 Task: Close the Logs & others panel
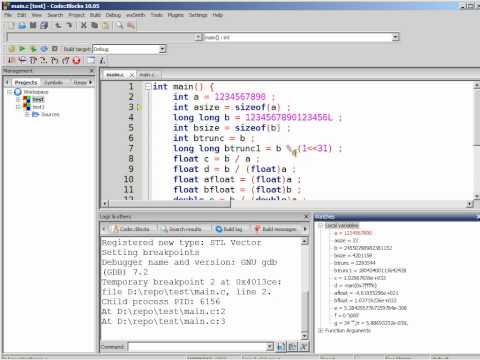(x=307, y=217)
